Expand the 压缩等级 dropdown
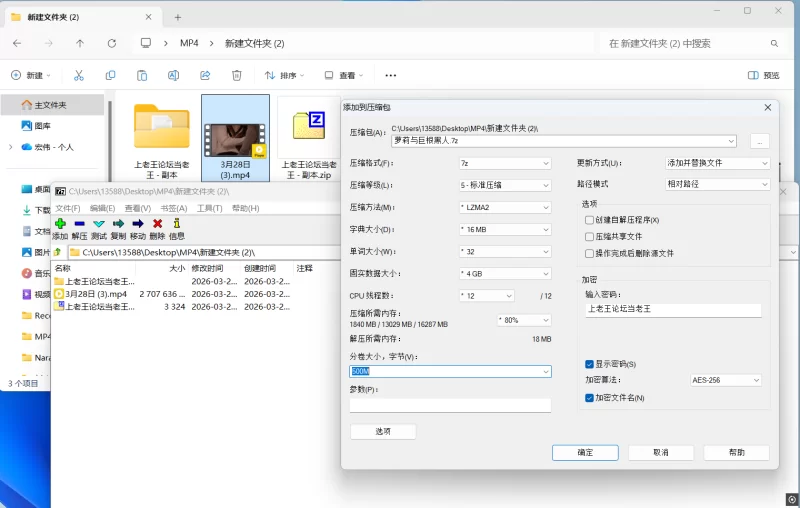This screenshot has width=800, height=508. point(504,185)
